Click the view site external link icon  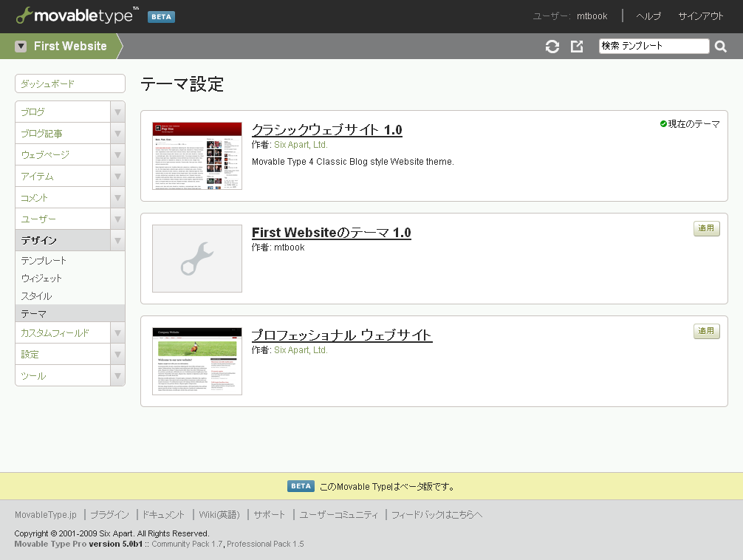(577, 46)
